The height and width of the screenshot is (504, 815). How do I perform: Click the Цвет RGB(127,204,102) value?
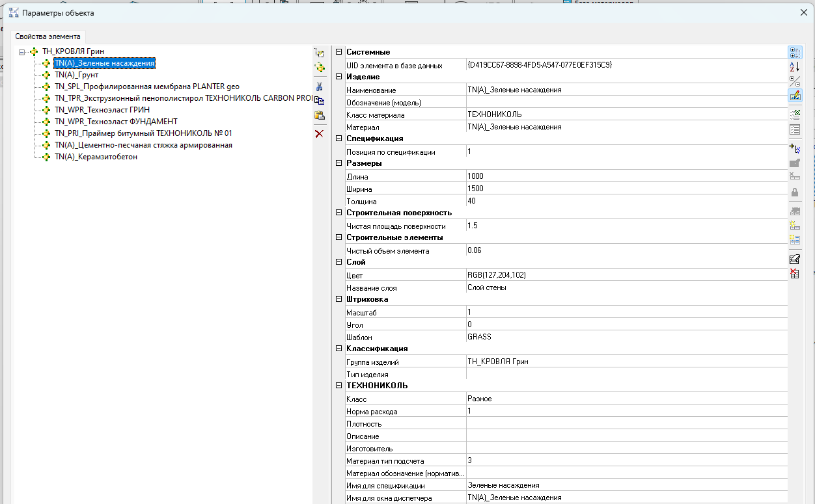tap(497, 275)
